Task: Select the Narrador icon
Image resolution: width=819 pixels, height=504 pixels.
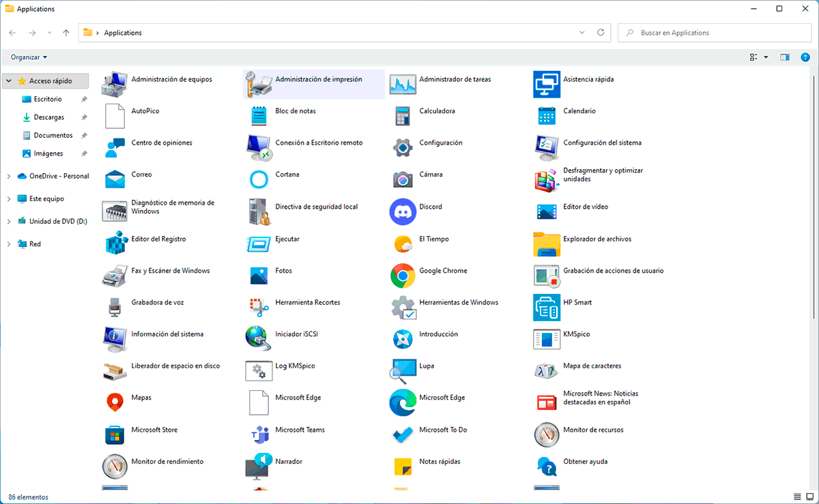Action: (x=259, y=466)
